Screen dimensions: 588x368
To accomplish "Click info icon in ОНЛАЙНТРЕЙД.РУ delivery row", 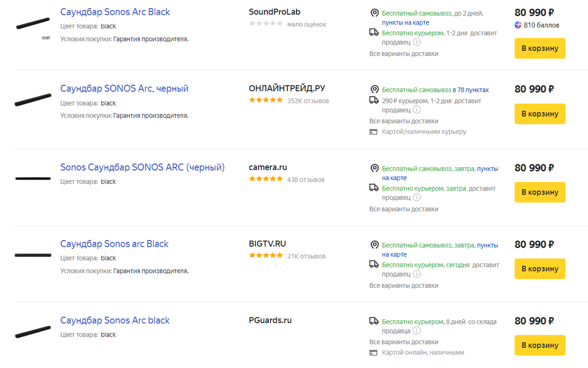I will click(x=416, y=110).
